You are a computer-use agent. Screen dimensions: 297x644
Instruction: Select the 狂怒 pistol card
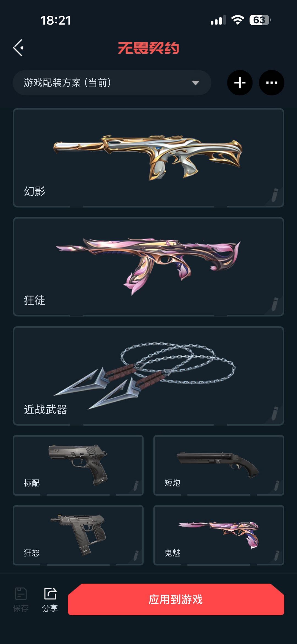78,535
